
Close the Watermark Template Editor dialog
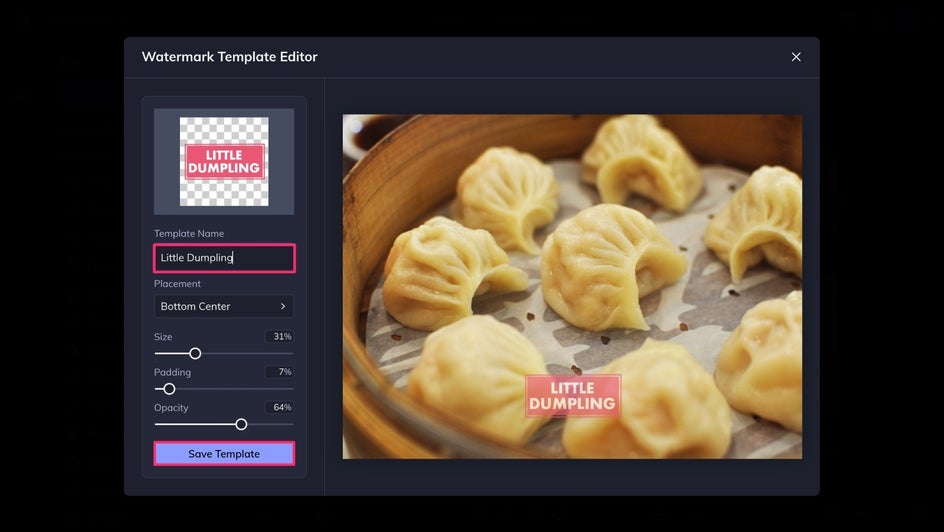tap(796, 57)
